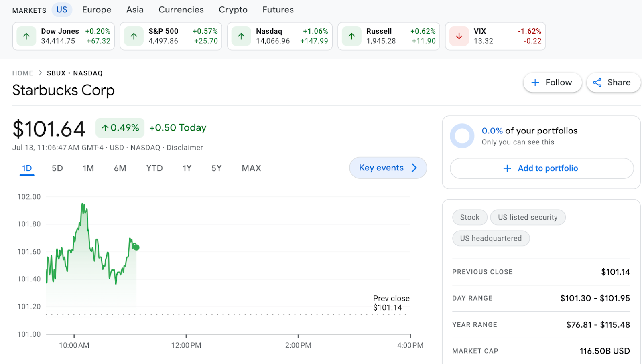Click the Stock category chip
The width and height of the screenshot is (642, 364).
tap(470, 217)
